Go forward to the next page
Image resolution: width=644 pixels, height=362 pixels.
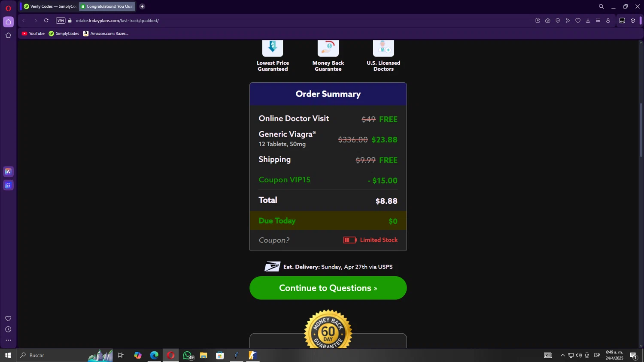click(35, 21)
